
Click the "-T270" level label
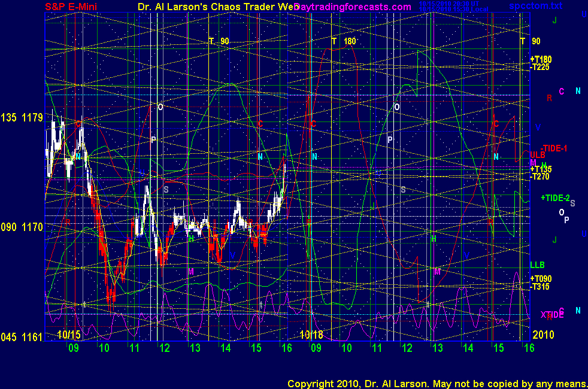pos(539,177)
